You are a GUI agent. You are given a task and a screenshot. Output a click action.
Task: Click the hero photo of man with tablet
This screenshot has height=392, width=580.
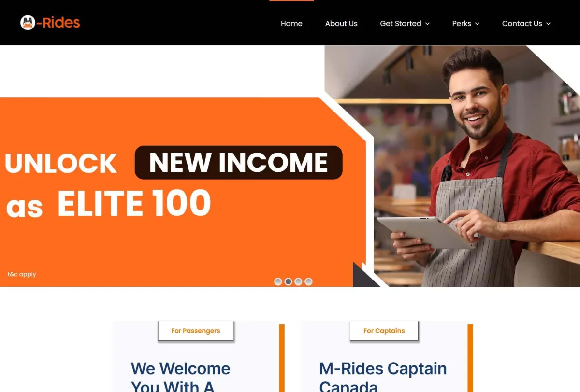(476, 166)
